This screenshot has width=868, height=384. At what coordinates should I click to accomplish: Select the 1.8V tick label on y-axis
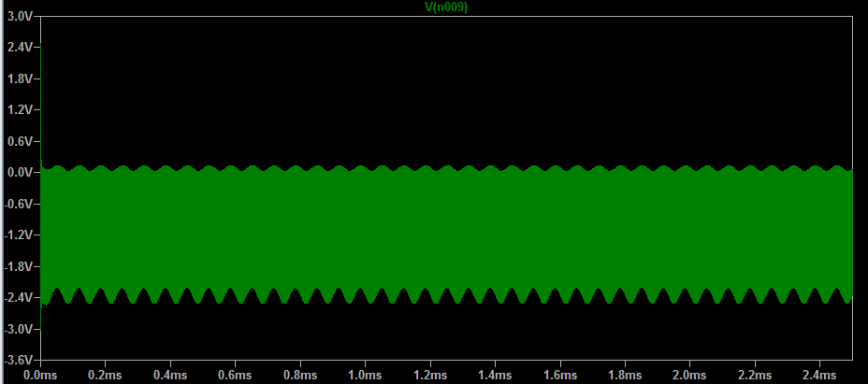[x=20, y=78]
